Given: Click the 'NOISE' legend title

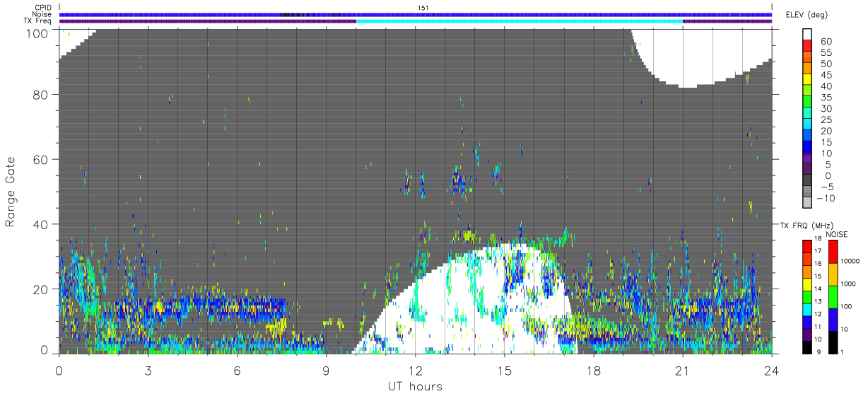Looking at the screenshot, I should [836, 234].
